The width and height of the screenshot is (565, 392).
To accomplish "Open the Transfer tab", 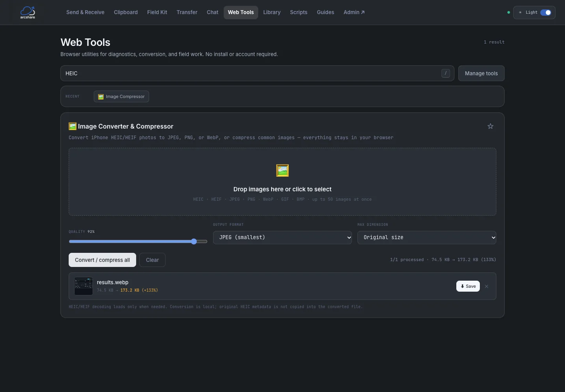I will tap(187, 13).
